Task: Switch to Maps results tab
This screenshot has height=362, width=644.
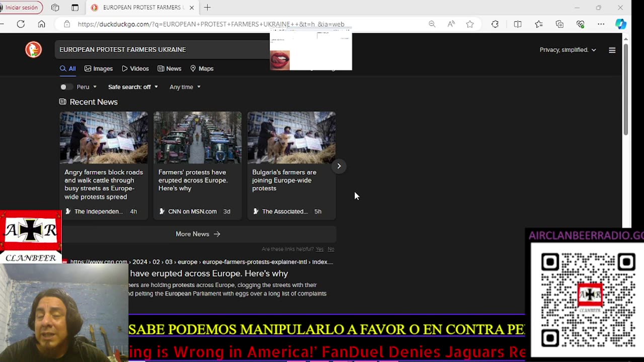Action: [x=202, y=68]
